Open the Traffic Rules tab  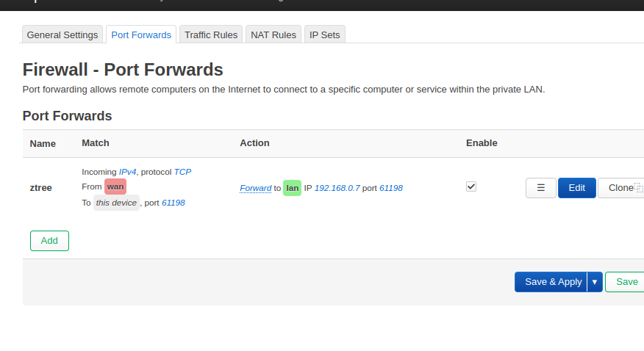(x=211, y=35)
